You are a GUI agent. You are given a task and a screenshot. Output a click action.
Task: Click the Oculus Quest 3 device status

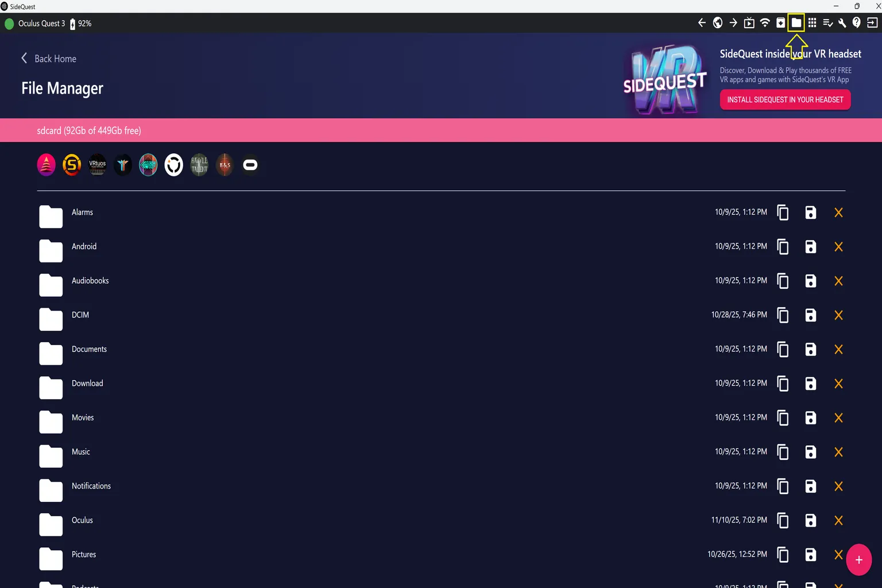tap(35, 24)
